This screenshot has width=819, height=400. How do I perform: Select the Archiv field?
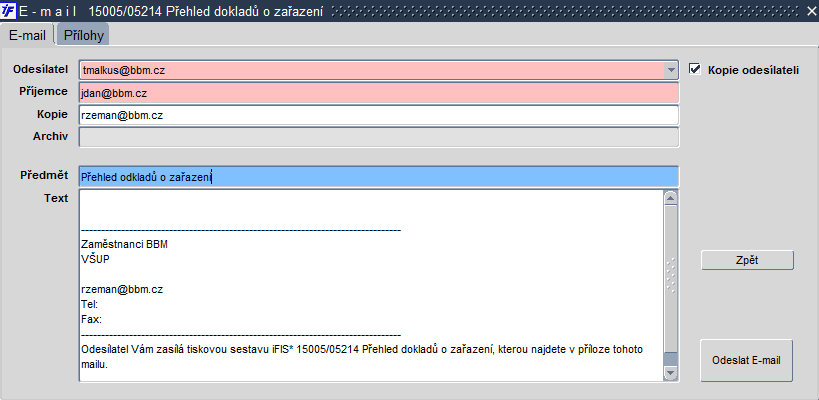coord(379,137)
